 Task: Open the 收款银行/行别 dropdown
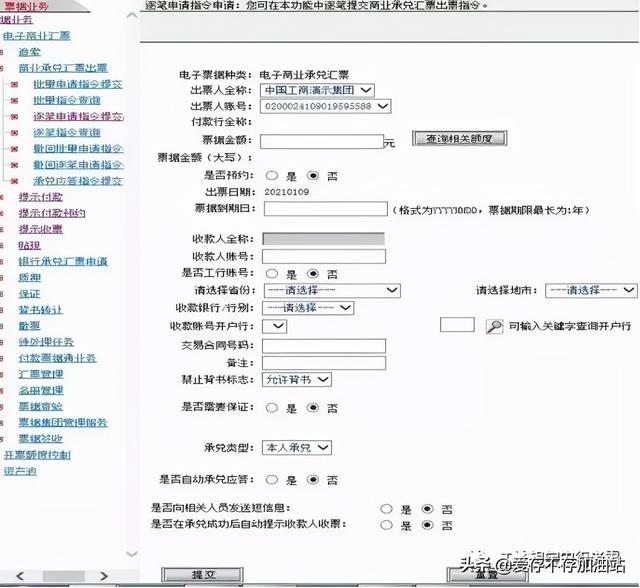(308, 308)
